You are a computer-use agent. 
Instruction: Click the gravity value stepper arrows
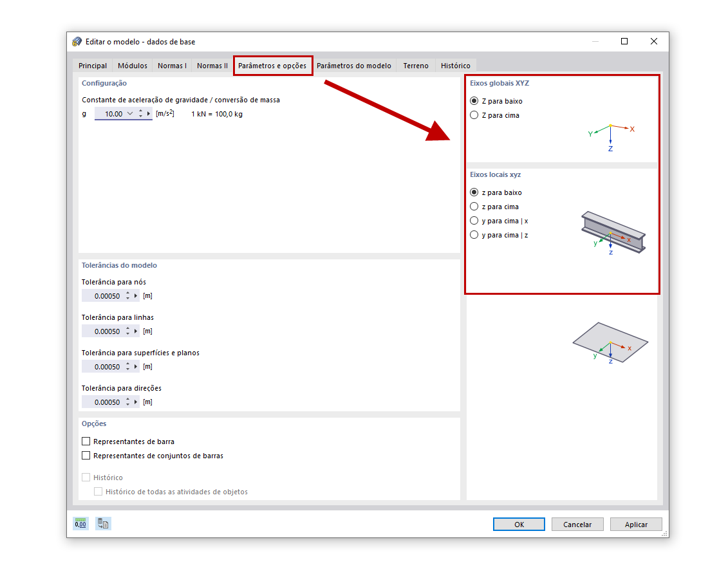pos(141,114)
